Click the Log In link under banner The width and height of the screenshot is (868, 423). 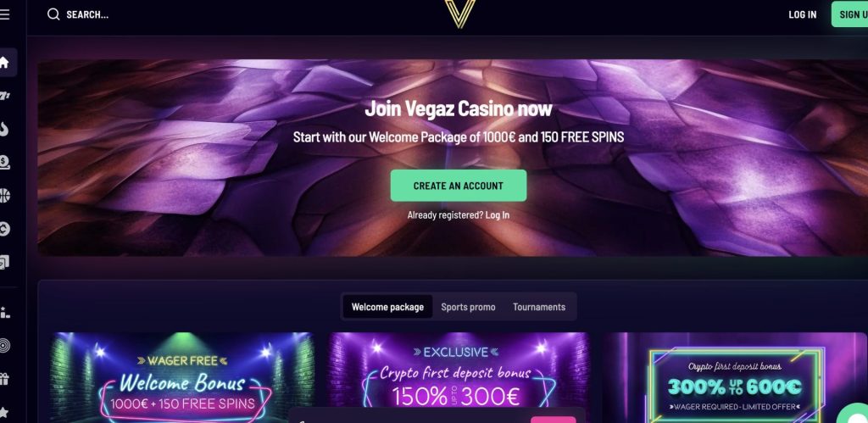(497, 214)
